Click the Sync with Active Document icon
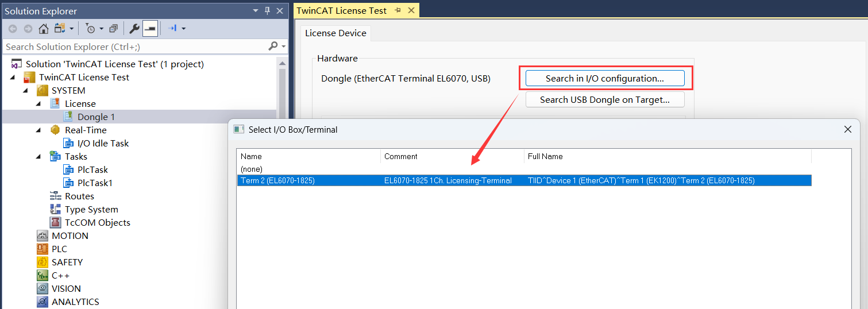The height and width of the screenshot is (309, 868). pos(172,28)
